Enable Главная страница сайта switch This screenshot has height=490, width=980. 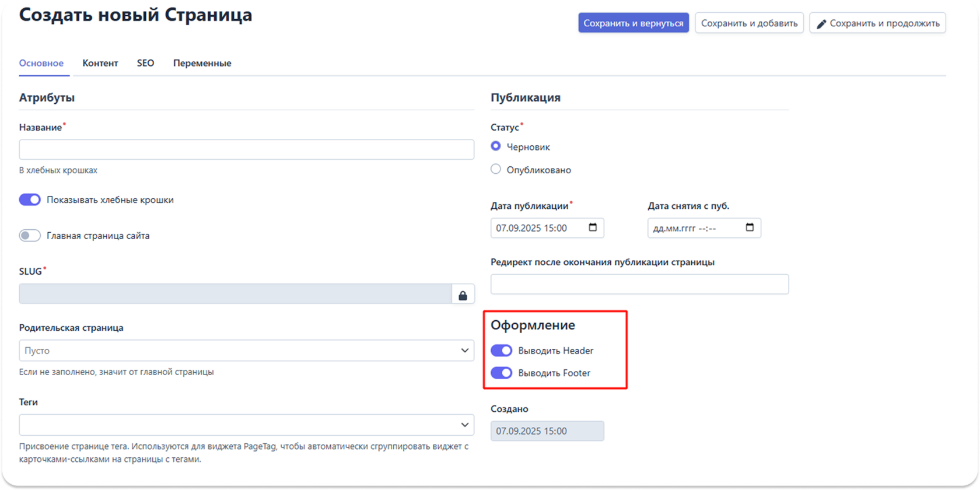click(30, 236)
